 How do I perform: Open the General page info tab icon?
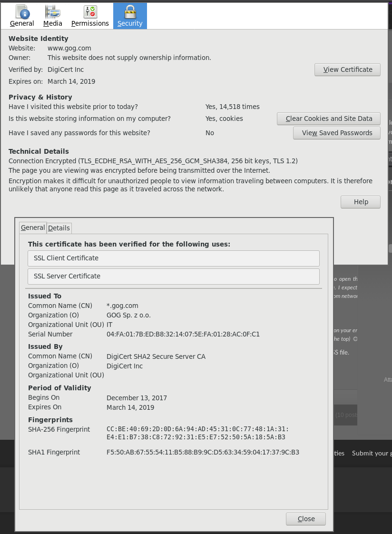22,16
